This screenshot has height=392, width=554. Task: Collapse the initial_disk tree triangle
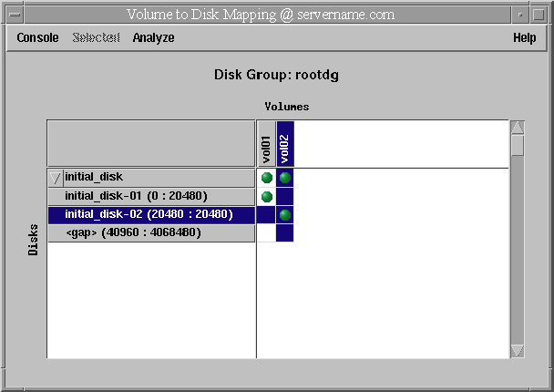click(x=56, y=178)
